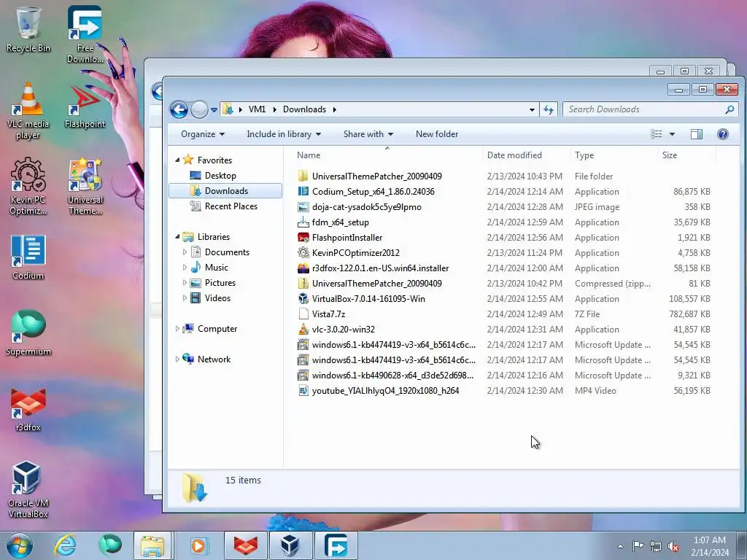Click the taskbar clock and date
The image size is (747, 560).
tap(709, 546)
